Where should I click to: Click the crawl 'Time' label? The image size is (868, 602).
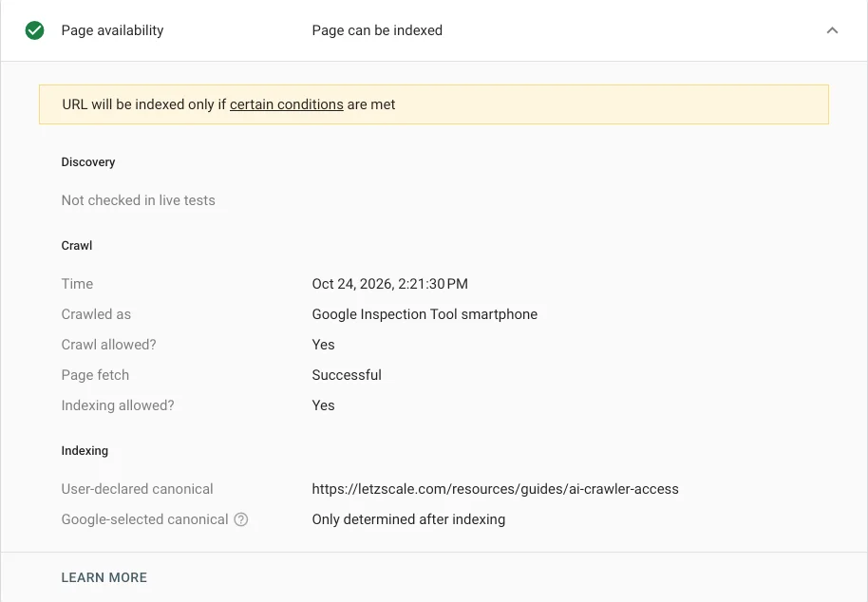(77, 284)
